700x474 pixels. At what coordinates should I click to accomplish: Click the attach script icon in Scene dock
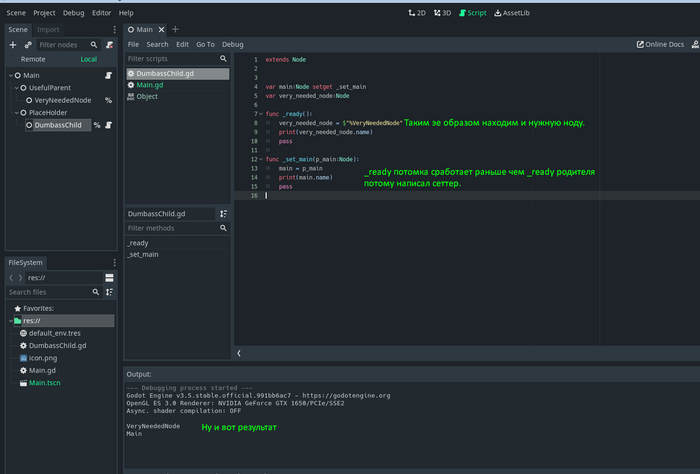[x=109, y=45]
